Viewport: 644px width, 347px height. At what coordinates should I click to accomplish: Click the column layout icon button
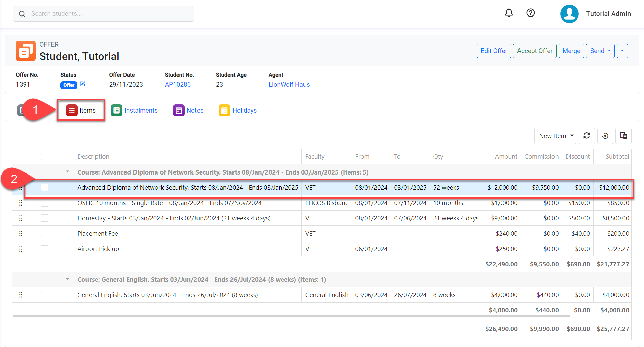coord(623,136)
